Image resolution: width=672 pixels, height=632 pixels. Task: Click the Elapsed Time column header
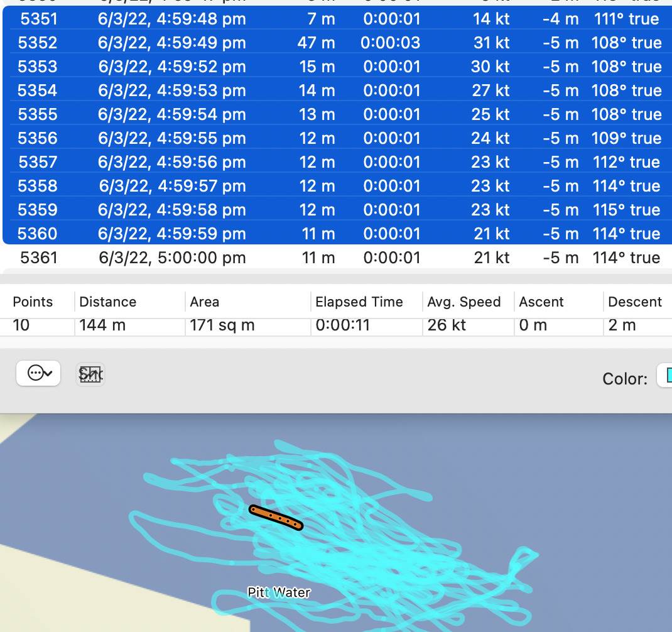tap(359, 302)
